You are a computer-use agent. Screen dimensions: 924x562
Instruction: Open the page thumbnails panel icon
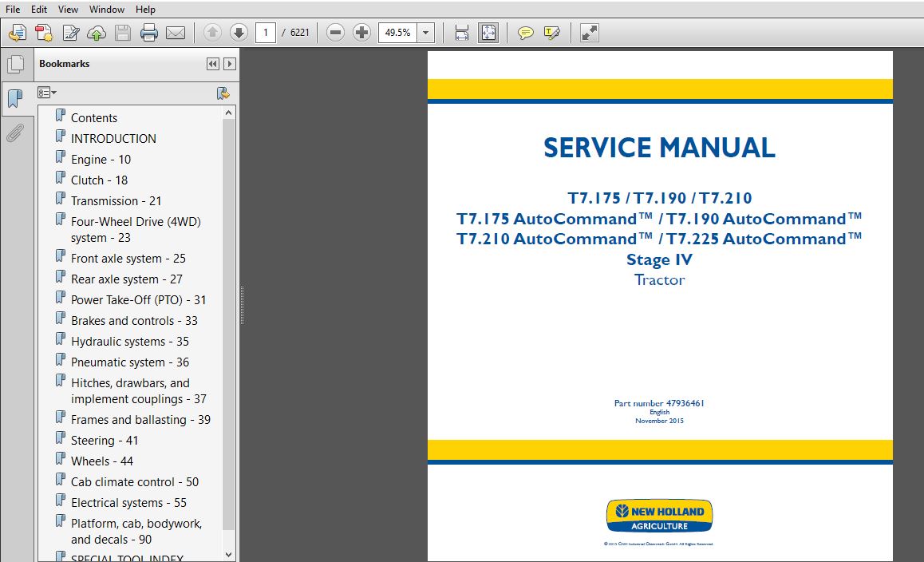tap(16, 65)
